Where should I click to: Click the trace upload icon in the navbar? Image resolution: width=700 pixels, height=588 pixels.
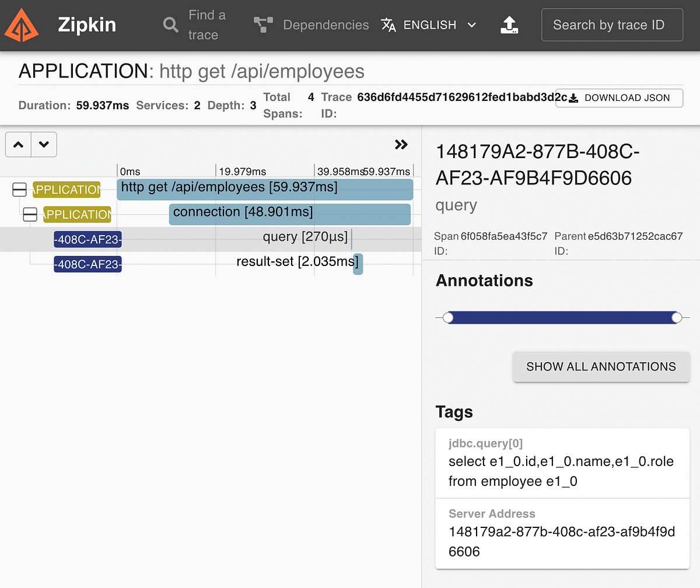(x=509, y=24)
